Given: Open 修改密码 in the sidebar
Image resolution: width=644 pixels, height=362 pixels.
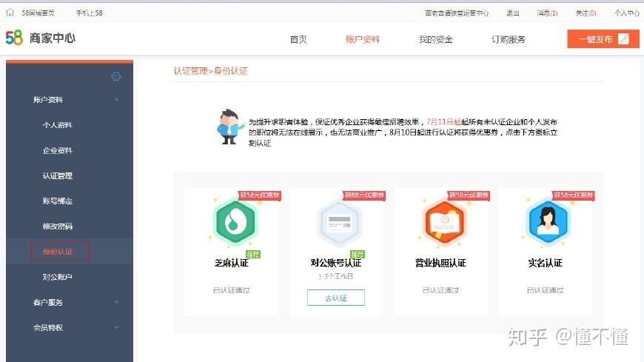Looking at the screenshot, I should click(58, 226).
